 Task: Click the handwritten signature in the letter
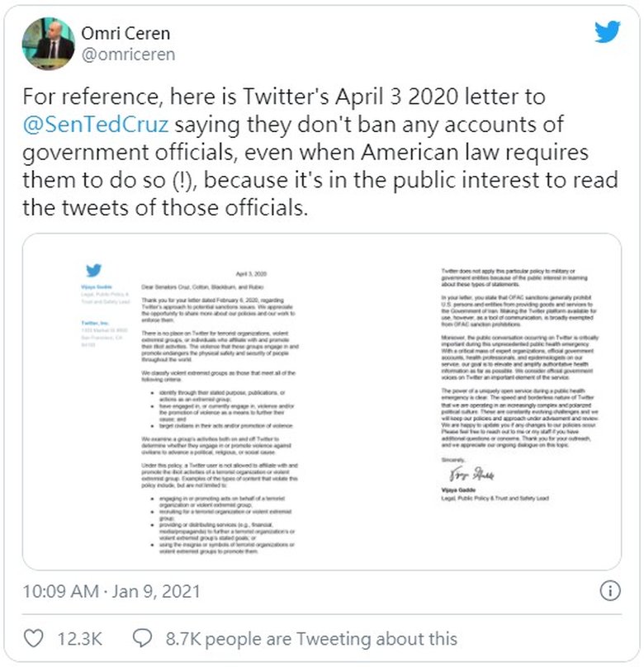458,475
